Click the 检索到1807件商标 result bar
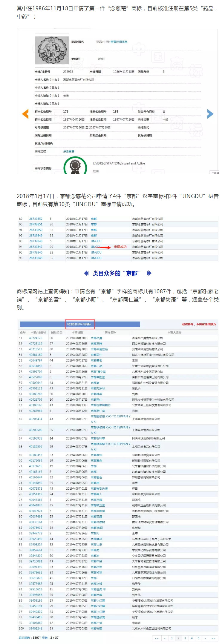This screenshot has height=644, width=222. click(80, 324)
